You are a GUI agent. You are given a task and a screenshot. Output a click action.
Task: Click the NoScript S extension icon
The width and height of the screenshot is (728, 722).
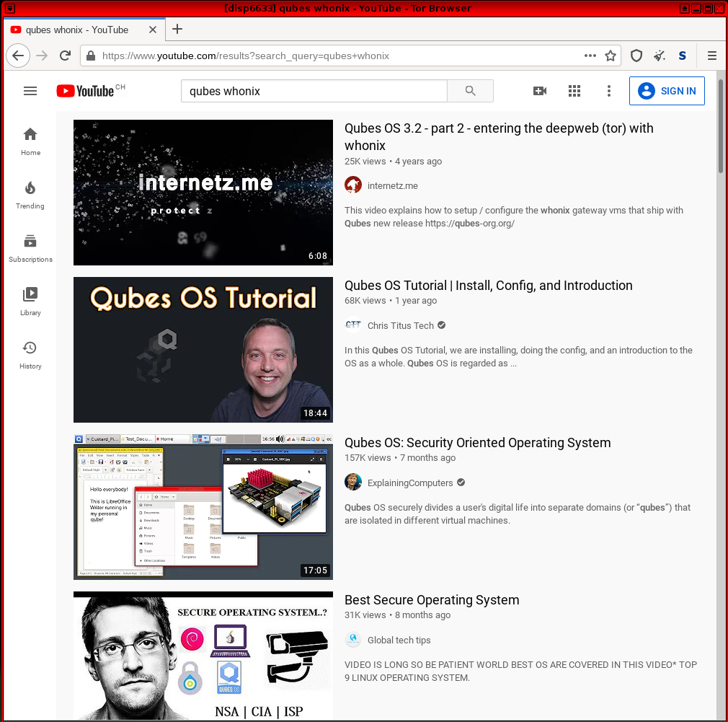pos(682,56)
